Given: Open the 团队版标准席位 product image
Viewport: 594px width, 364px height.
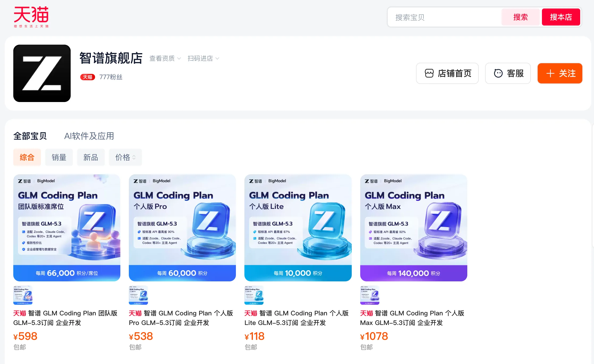Looking at the screenshot, I should point(67,228).
